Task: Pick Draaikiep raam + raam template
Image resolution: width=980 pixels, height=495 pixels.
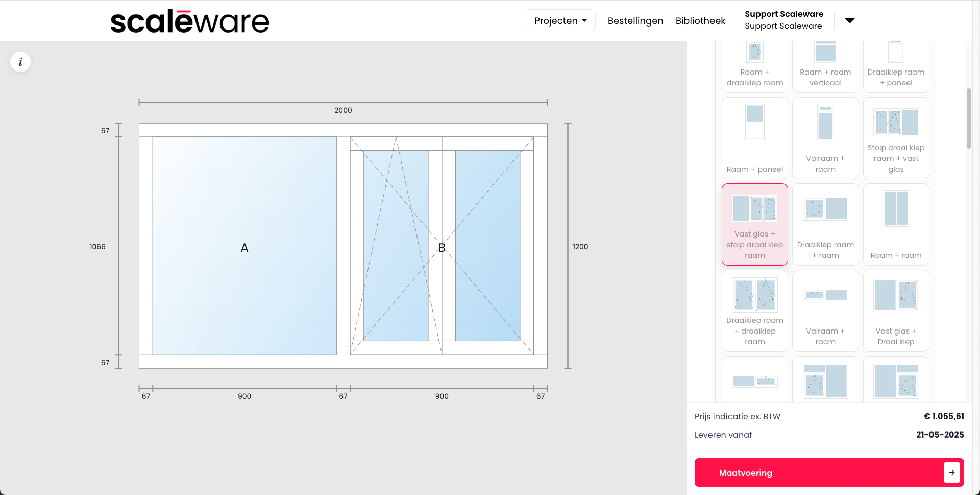Action: pyautogui.click(x=825, y=224)
